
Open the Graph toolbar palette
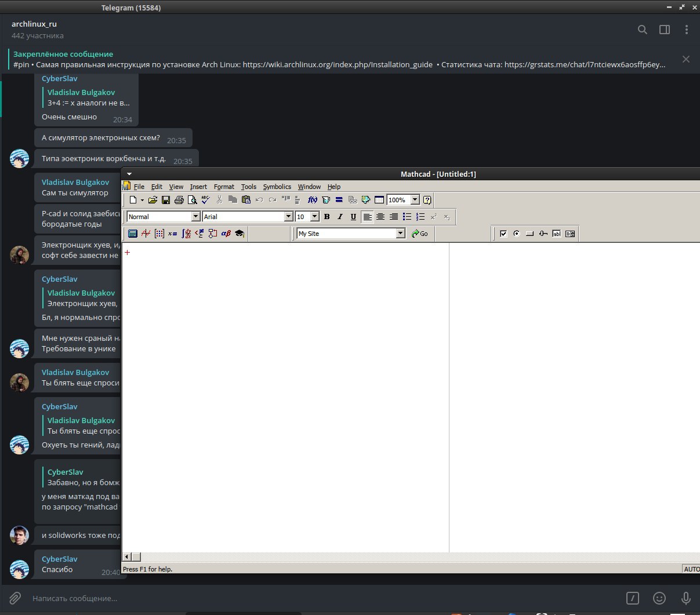coord(146,234)
